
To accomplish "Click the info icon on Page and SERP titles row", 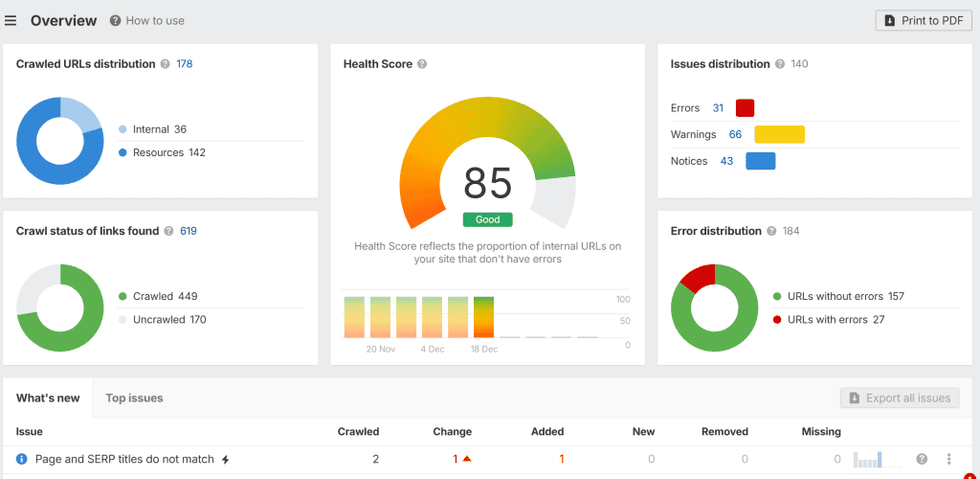I will click(x=22, y=459).
